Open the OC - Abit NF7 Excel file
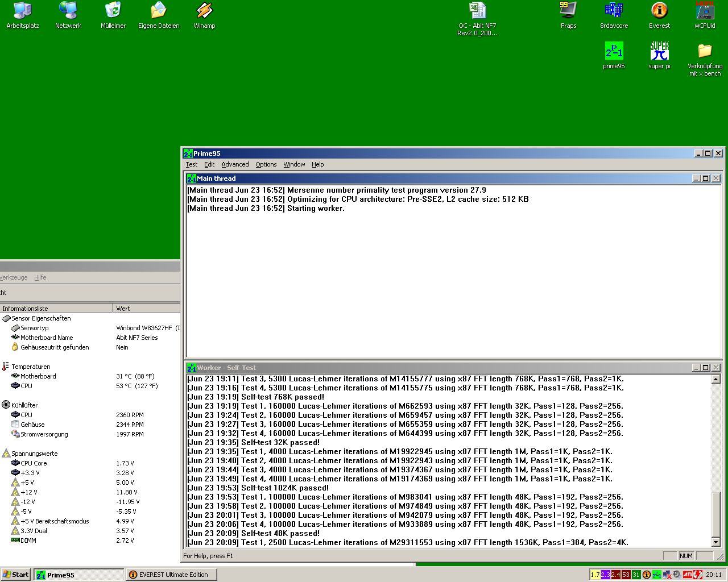 tap(477, 19)
